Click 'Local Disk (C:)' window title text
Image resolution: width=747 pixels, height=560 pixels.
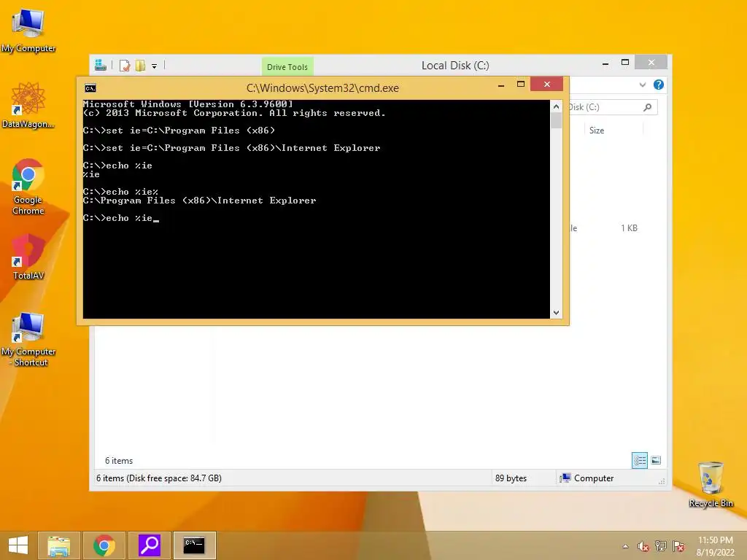(x=455, y=66)
